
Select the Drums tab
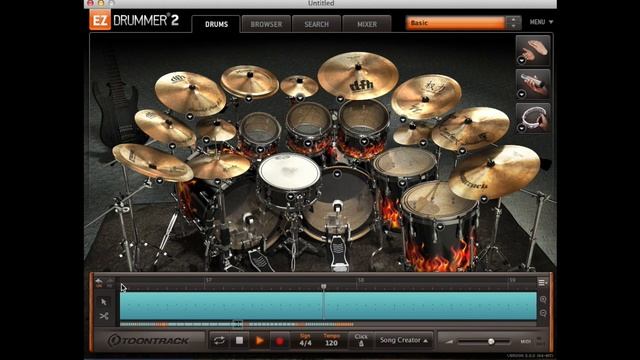216,24
